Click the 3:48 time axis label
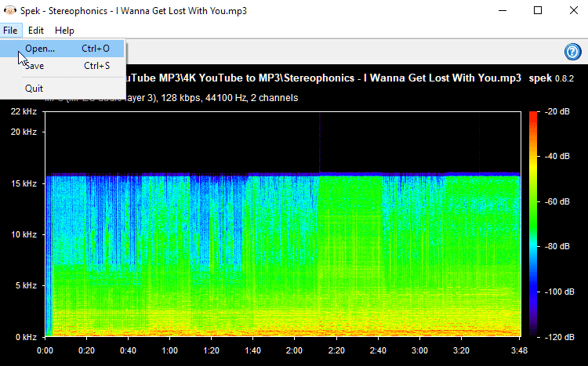 [520, 350]
